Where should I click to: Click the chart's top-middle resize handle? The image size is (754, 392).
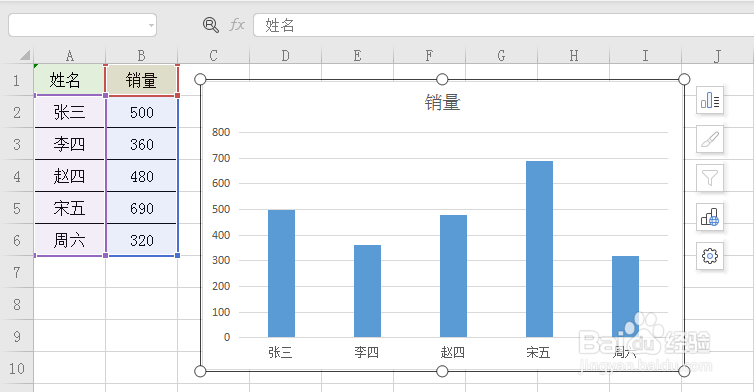point(442,79)
